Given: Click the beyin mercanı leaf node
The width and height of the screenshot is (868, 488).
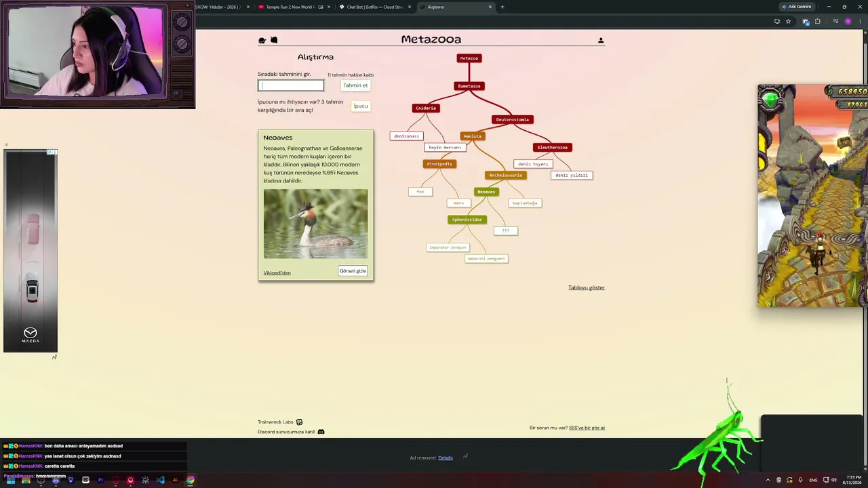Looking at the screenshot, I should (x=445, y=147).
